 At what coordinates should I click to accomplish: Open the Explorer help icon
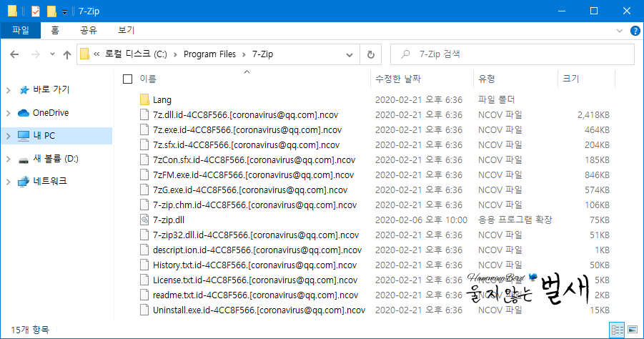635,31
